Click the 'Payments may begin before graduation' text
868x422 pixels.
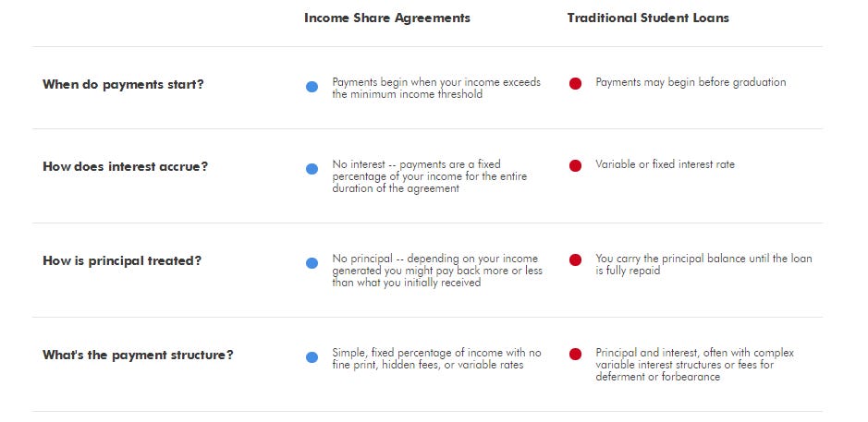pos(691,82)
